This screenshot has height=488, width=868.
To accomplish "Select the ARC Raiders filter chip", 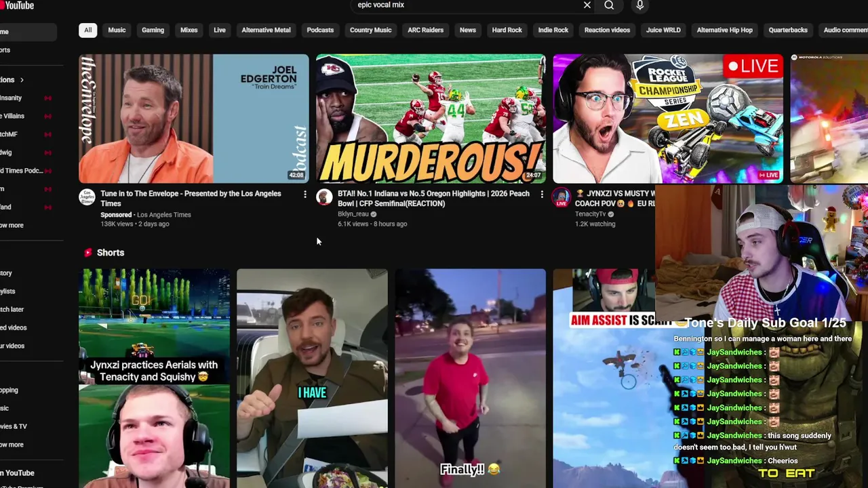I will (425, 30).
